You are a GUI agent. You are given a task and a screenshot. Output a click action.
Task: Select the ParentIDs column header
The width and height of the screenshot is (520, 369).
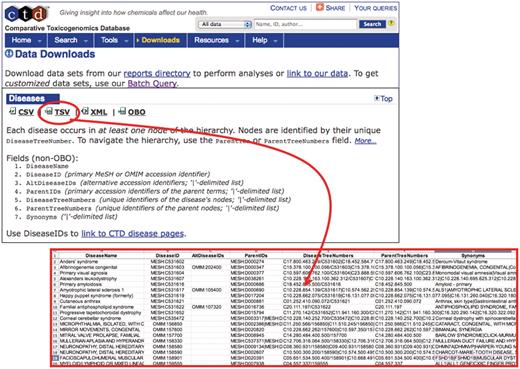pyautogui.click(x=256, y=256)
